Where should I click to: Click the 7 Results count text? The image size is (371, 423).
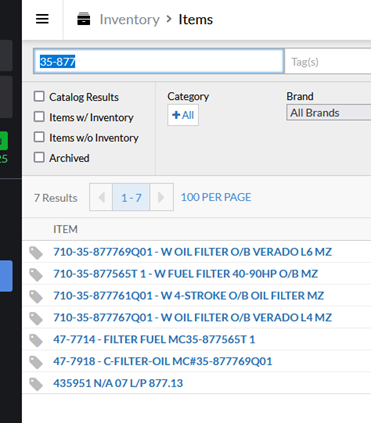click(56, 198)
